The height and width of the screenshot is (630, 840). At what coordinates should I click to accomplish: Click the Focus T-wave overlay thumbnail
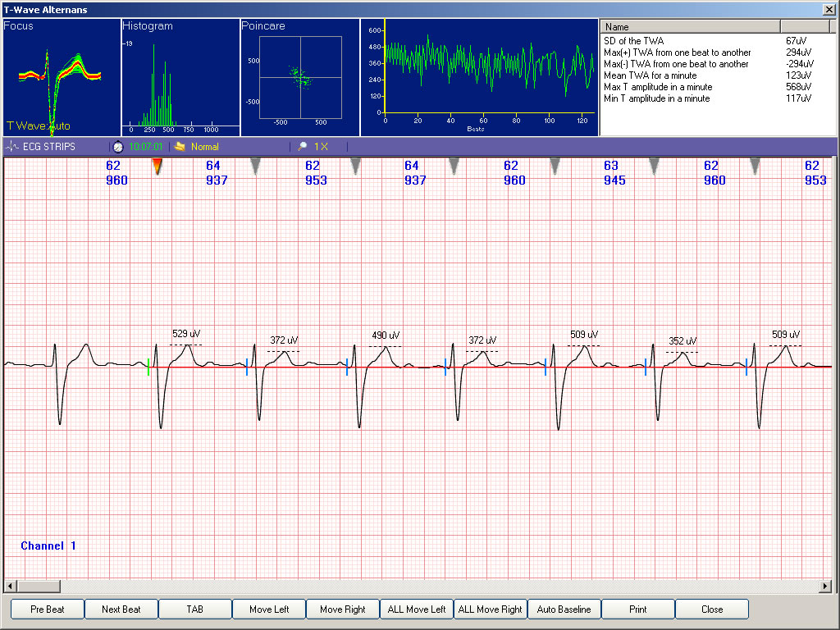(61, 78)
